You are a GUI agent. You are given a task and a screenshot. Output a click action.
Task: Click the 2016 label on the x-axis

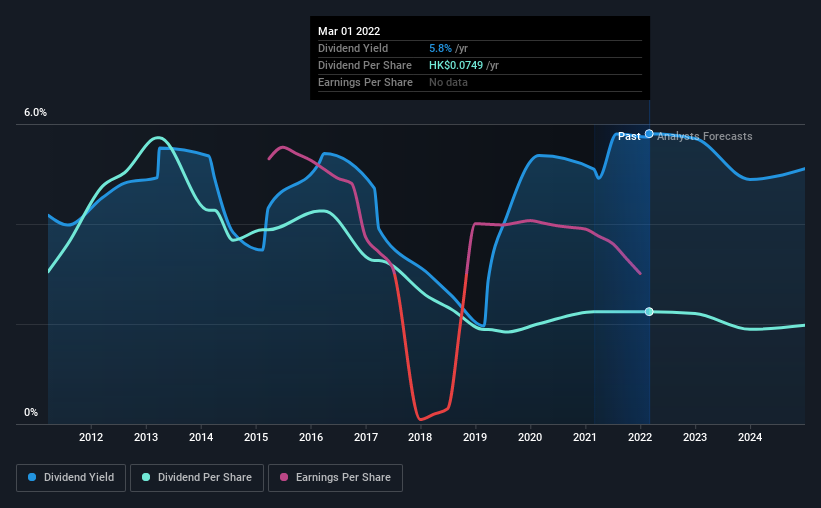click(x=311, y=437)
